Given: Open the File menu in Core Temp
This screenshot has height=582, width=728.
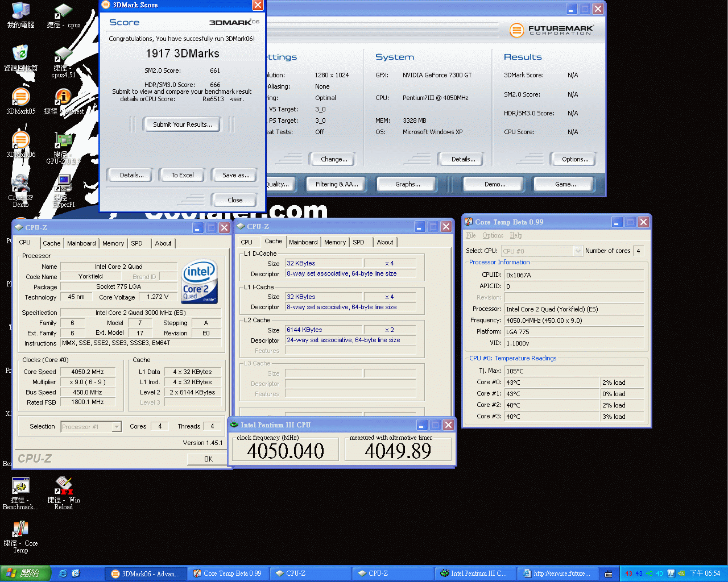Looking at the screenshot, I should click(x=471, y=235).
